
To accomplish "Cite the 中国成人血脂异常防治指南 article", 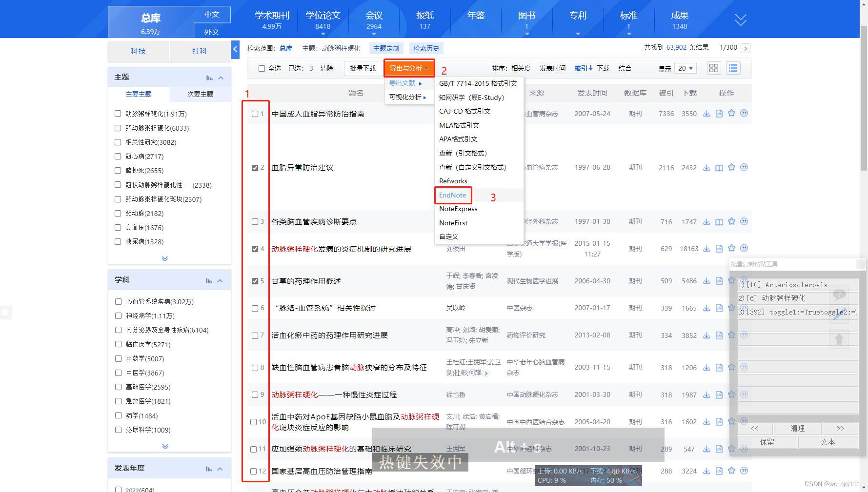I will tap(744, 113).
